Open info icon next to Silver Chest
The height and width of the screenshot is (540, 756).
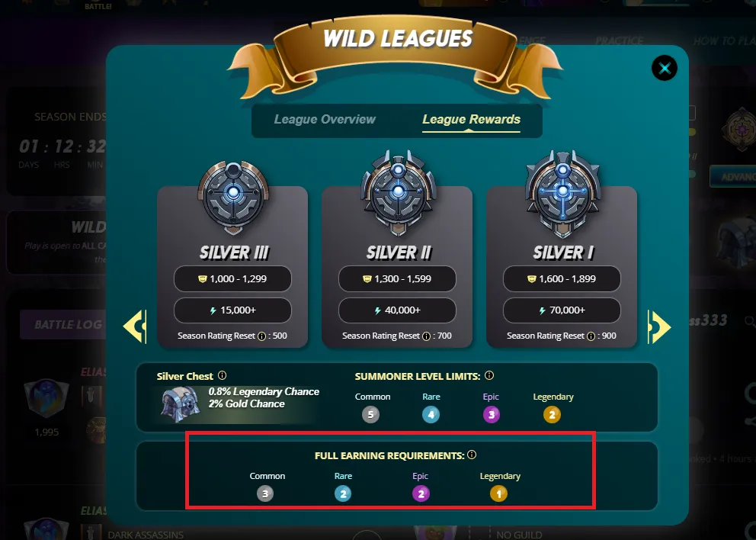click(x=222, y=375)
